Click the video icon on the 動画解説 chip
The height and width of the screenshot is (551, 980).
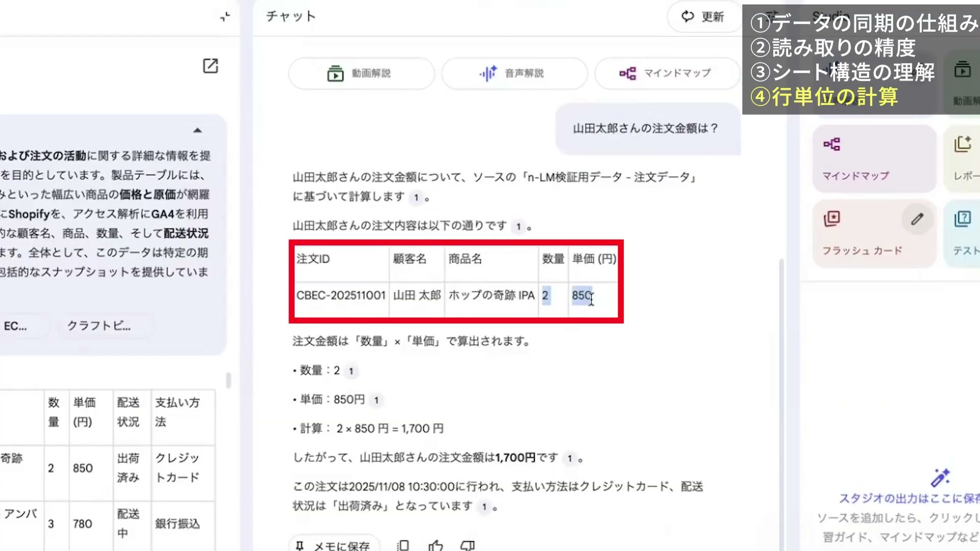click(x=335, y=73)
